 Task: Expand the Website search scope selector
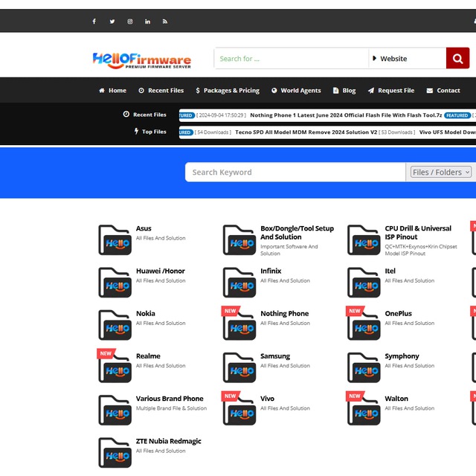click(x=408, y=58)
